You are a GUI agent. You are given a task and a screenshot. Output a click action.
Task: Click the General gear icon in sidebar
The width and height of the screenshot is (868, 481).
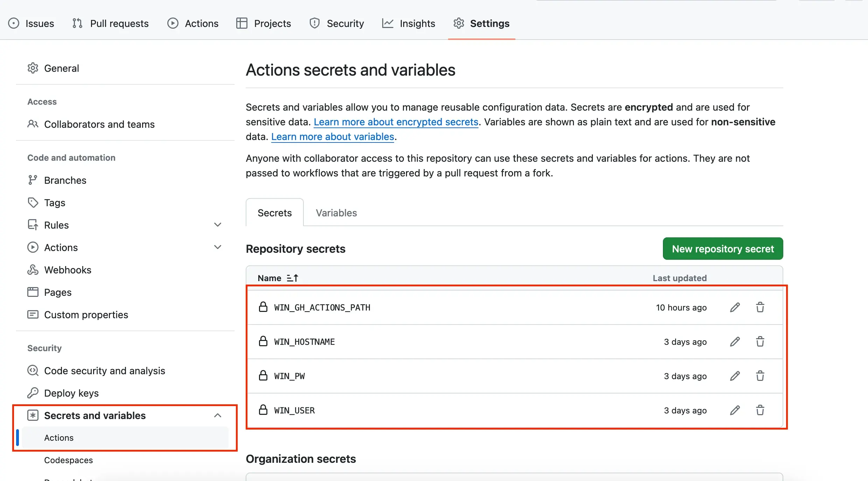[x=33, y=68]
